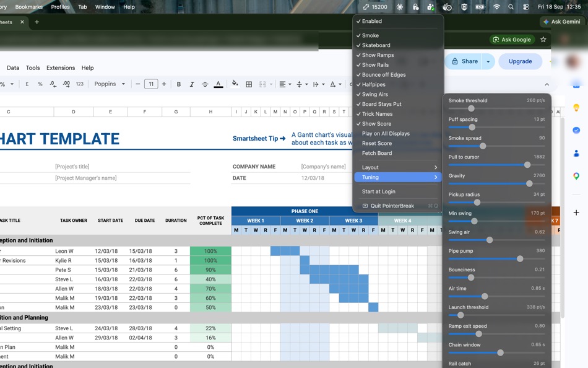Viewport: 588px width, 368px height.
Task: Click the Smoke threshold slider handle
Action: pos(471,108)
